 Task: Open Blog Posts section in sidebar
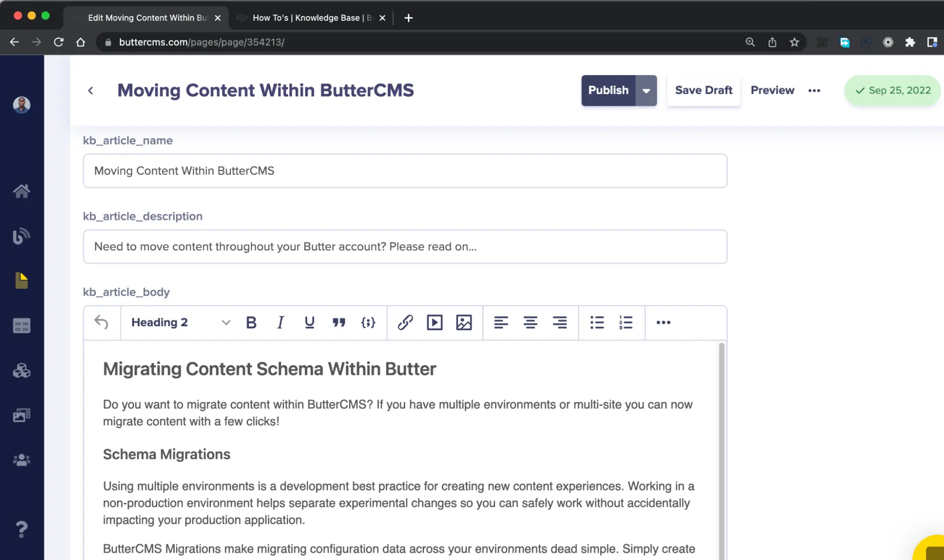coord(21,236)
